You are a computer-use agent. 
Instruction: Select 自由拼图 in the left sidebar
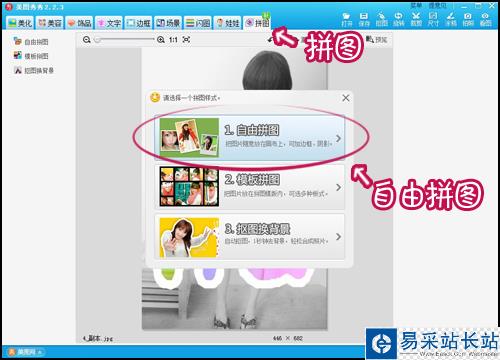(x=31, y=41)
